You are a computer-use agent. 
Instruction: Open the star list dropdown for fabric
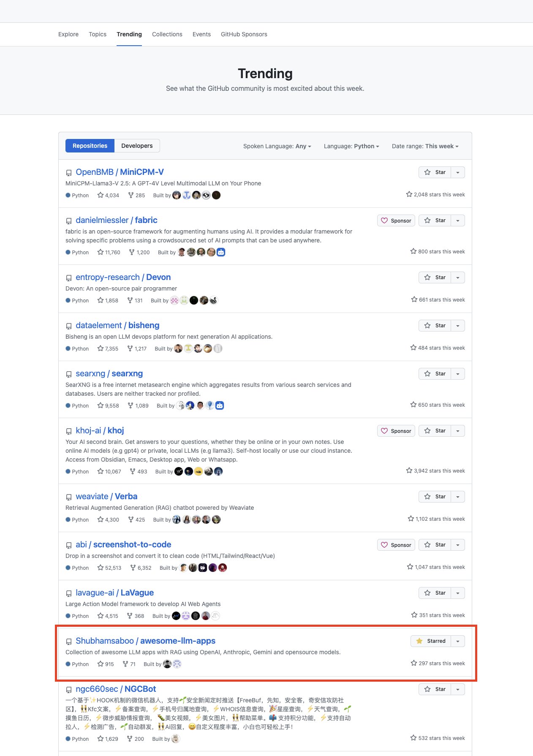point(458,220)
